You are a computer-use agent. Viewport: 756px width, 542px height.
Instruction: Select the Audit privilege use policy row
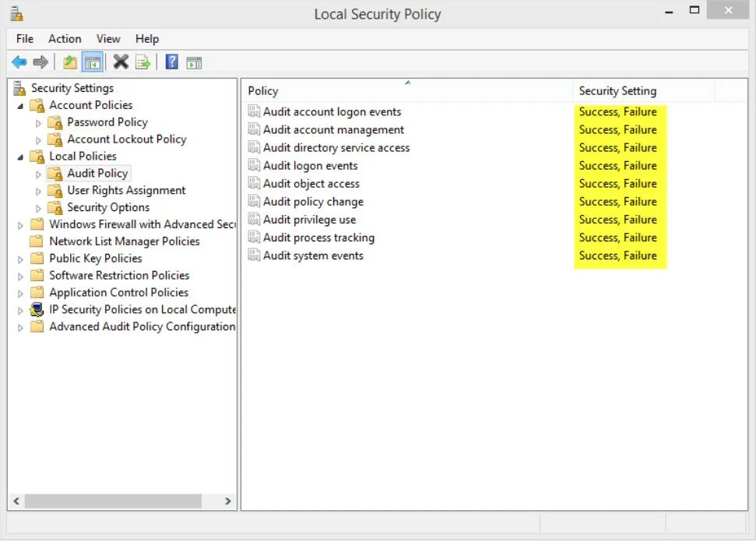pos(494,220)
